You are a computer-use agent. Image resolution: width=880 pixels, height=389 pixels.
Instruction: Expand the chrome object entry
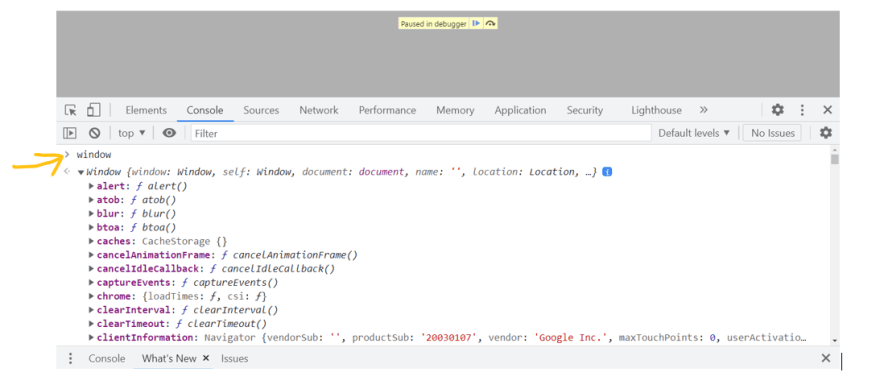point(91,296)
